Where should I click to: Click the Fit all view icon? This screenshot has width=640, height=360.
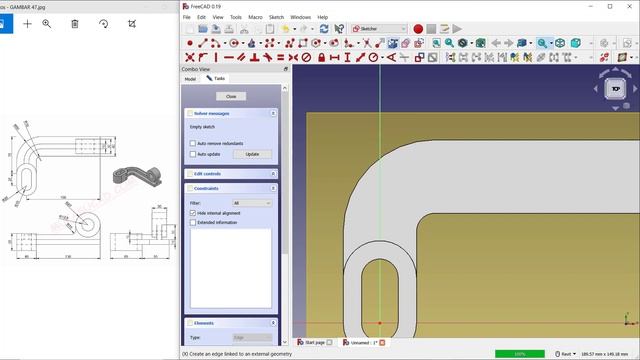(x=436, y=43)
